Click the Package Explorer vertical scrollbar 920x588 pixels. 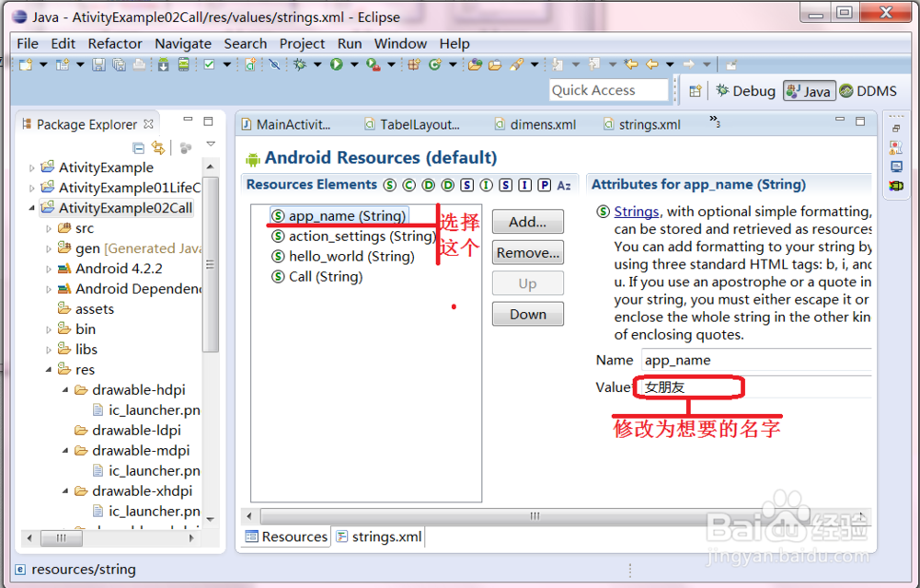(210, 264)
